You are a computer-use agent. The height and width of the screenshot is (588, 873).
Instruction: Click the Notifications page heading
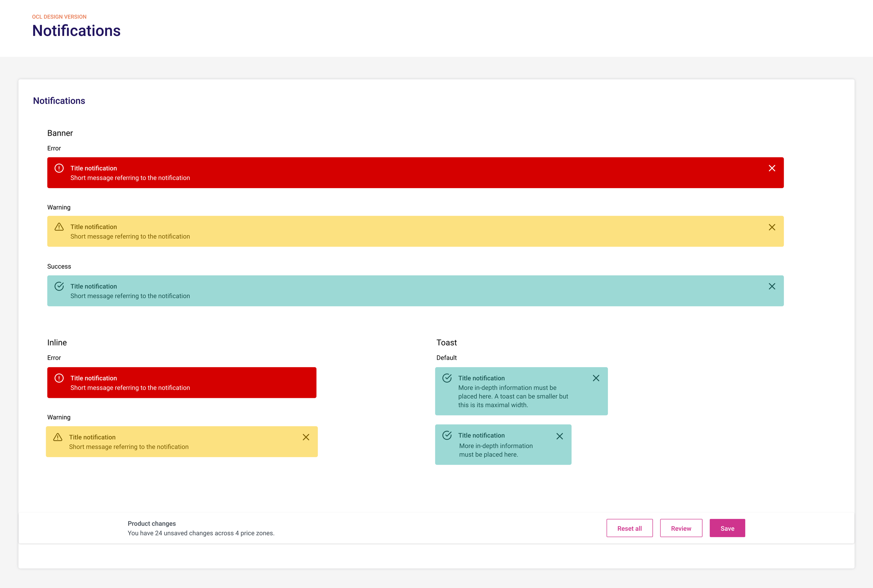[76, 31]
